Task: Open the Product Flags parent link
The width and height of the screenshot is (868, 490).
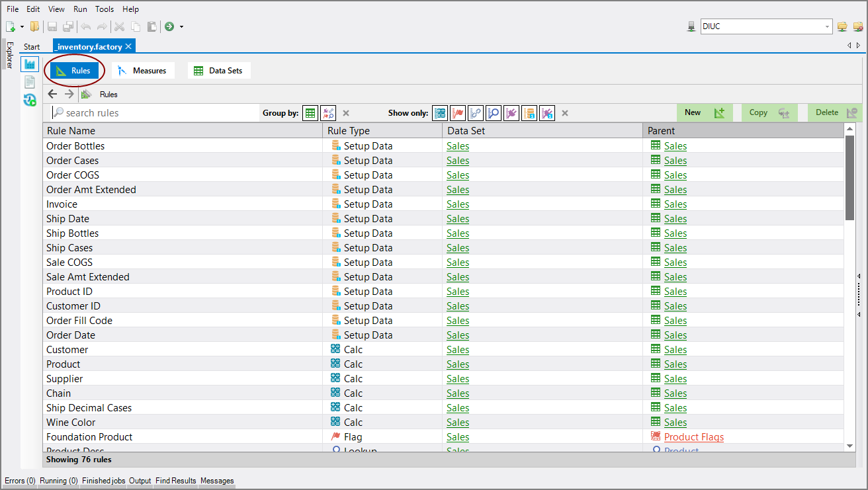Action: click(x=693, y=437)
